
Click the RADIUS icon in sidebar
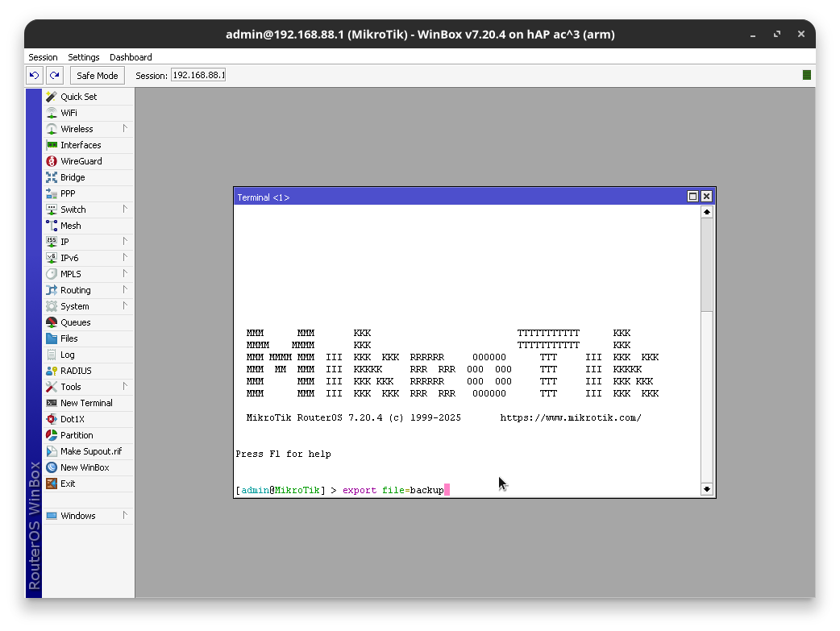click(52, 371)
